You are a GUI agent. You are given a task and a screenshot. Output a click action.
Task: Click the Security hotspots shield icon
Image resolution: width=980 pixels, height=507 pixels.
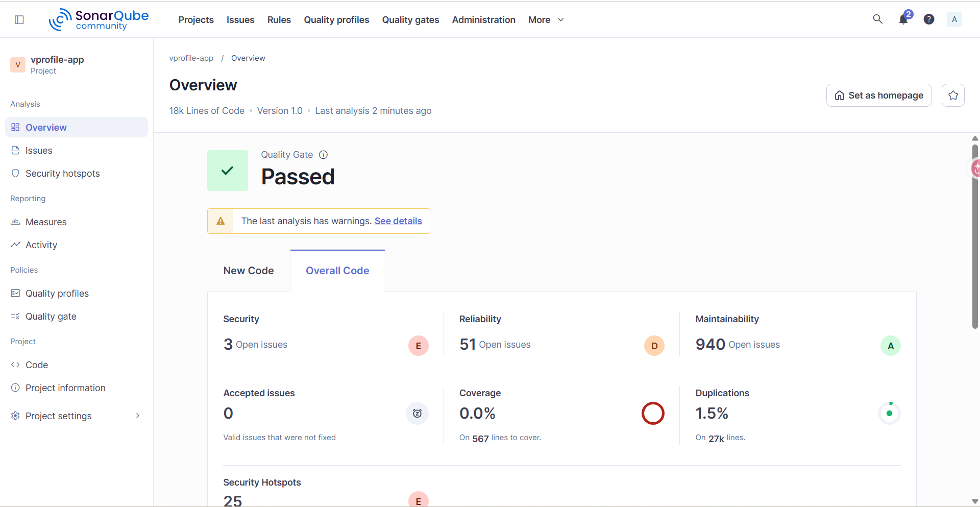(x=15, y=173)
